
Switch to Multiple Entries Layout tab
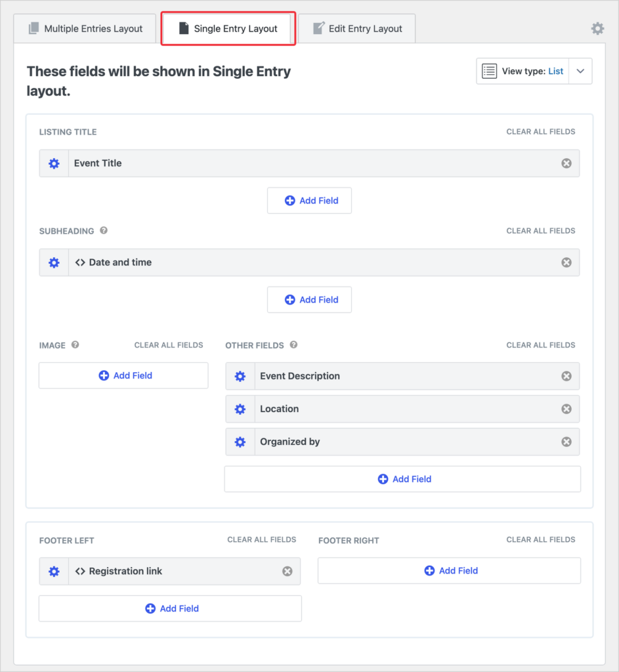(x=85, y=29)
